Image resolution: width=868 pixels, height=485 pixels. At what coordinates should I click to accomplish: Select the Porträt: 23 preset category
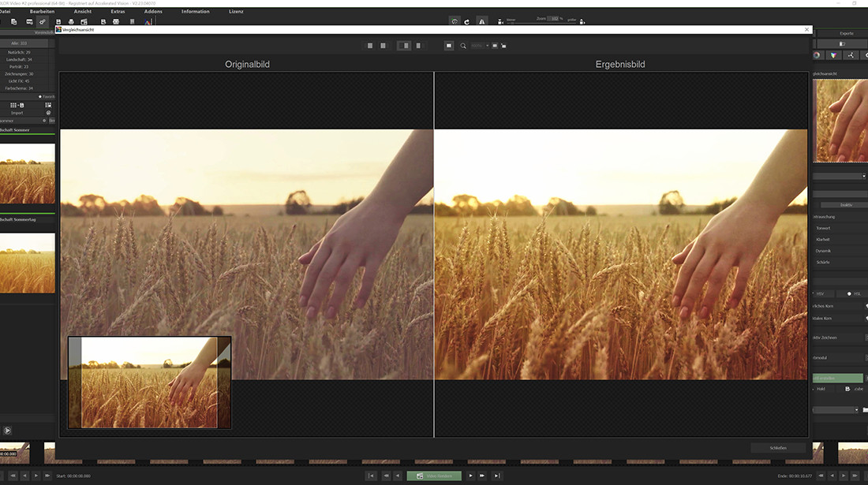18,67
